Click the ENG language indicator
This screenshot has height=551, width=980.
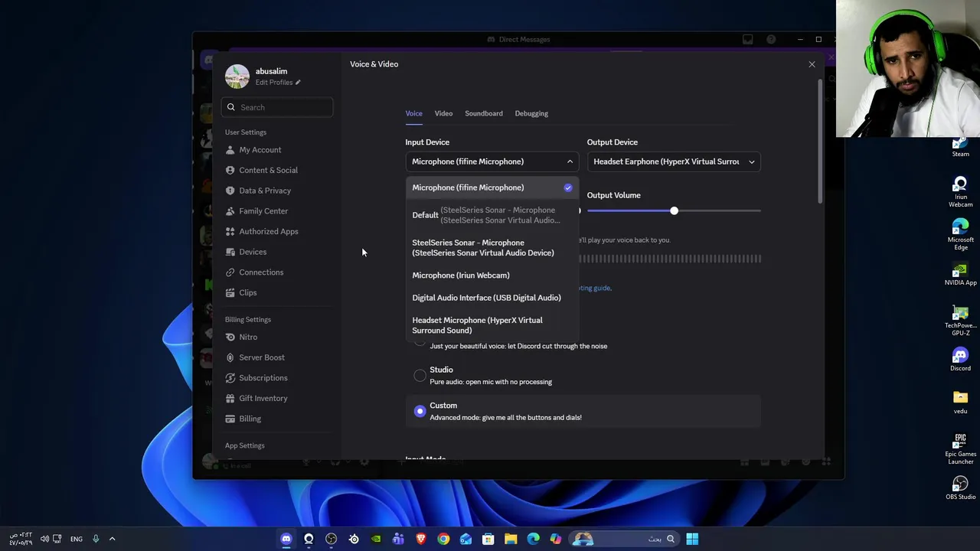click(77, 539)
